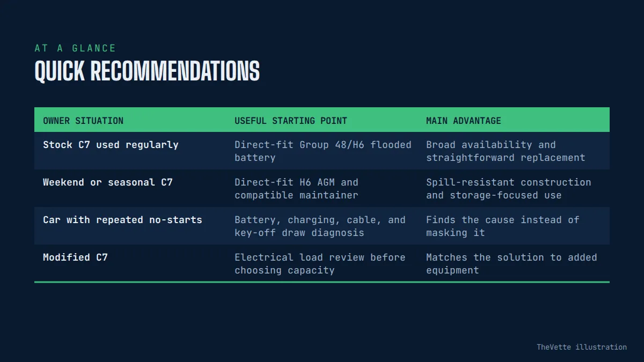Click the Direct-fit H6 AGM and compatible maintainer cell
Image resolution: width=644 pixels, height=362 pixels.
pos(296,189)
